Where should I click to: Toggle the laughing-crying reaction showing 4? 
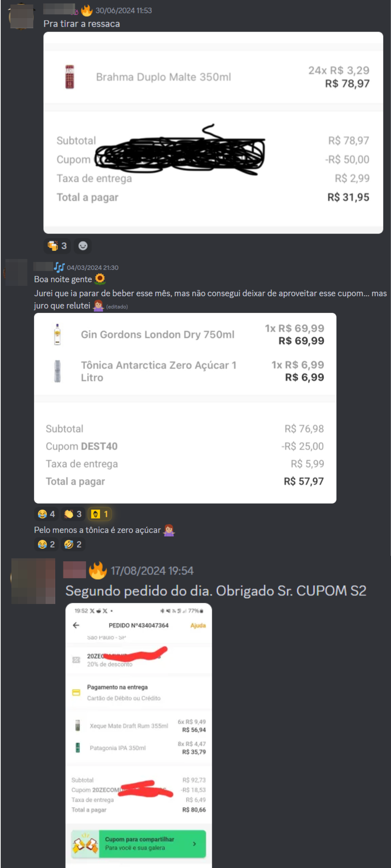click(46, 514)
